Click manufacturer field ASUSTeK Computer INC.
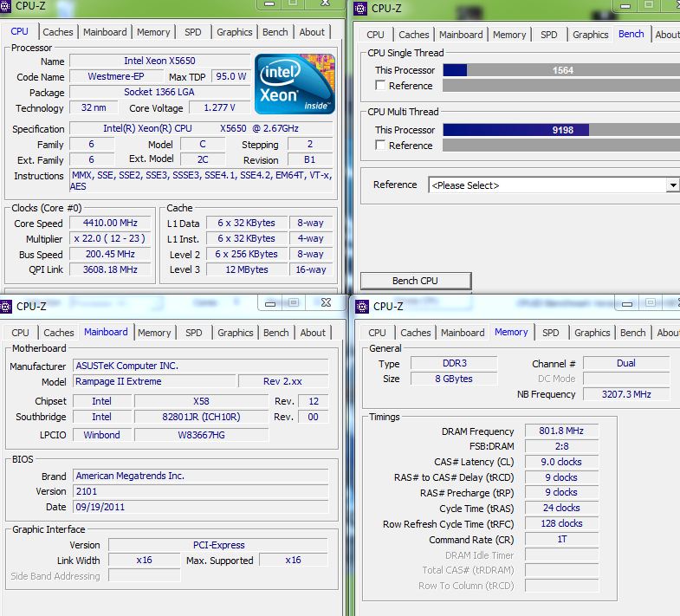 201,366
